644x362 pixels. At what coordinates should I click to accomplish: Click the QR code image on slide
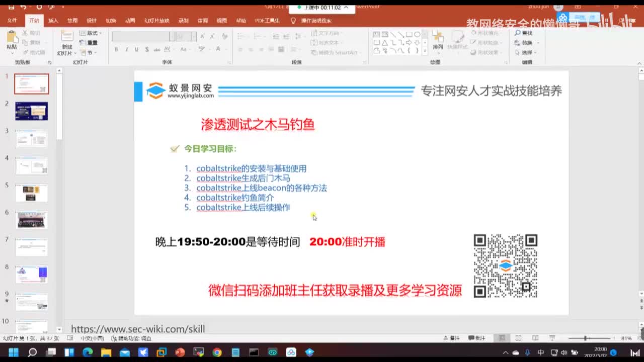(x=506, y=265)
